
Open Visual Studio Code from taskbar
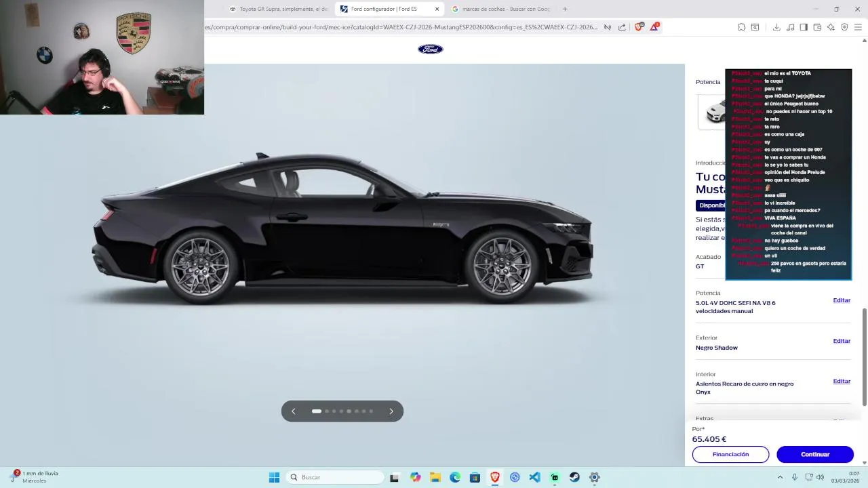pos(534,477)
